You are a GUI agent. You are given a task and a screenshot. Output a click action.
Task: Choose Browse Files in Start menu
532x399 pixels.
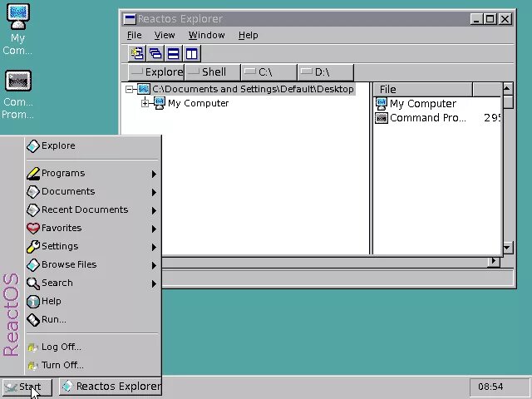tap(92, 264)
